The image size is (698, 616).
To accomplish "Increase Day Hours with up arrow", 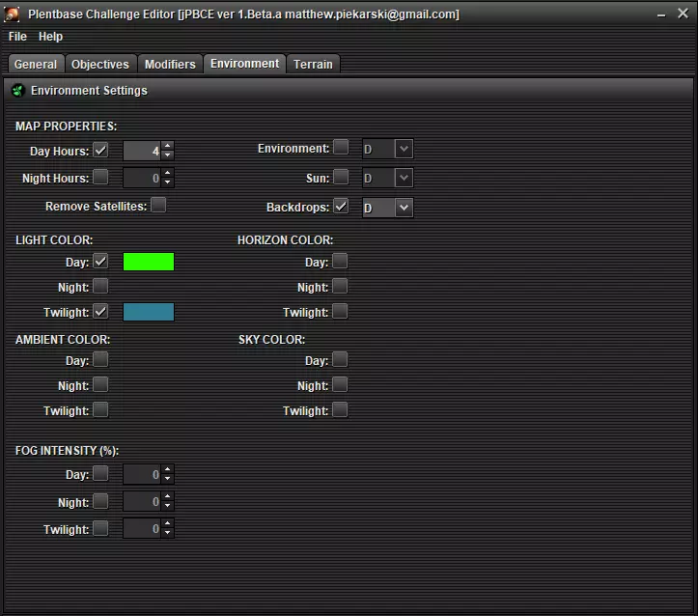I will click(167, 146).
